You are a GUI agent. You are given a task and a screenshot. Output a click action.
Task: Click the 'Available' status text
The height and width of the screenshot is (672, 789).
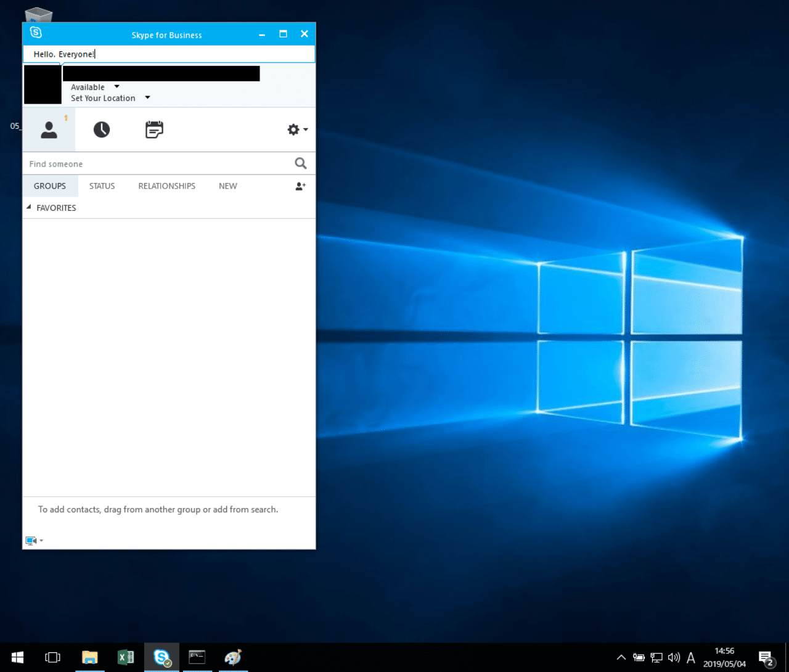[x=88, y=88]
